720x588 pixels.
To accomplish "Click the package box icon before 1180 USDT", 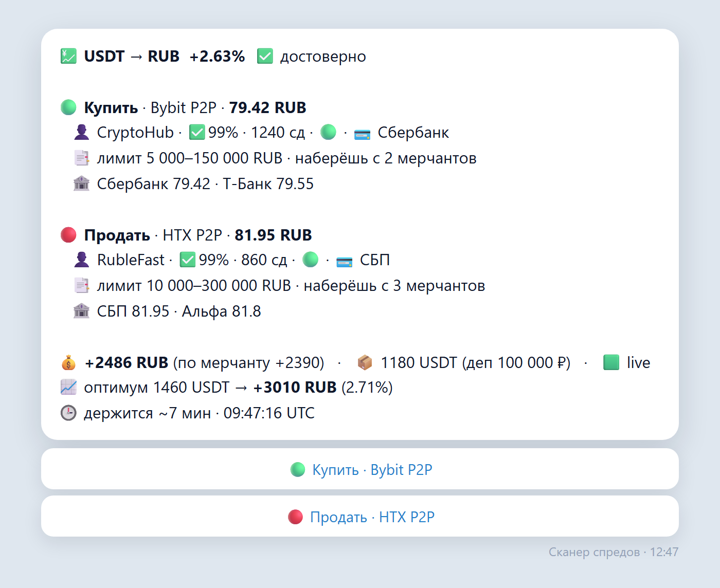I will (x=365, y=362).
